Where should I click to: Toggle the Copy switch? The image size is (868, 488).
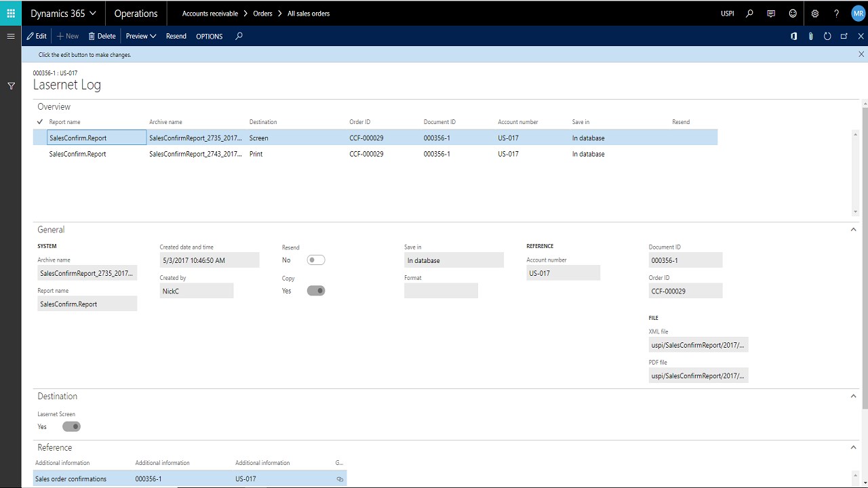[315, 291]
